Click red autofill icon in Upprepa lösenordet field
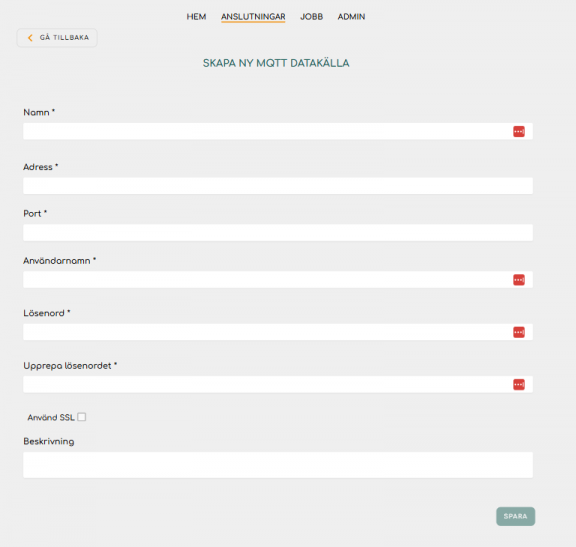Screen dimensions: 576x547 [519, 385]
